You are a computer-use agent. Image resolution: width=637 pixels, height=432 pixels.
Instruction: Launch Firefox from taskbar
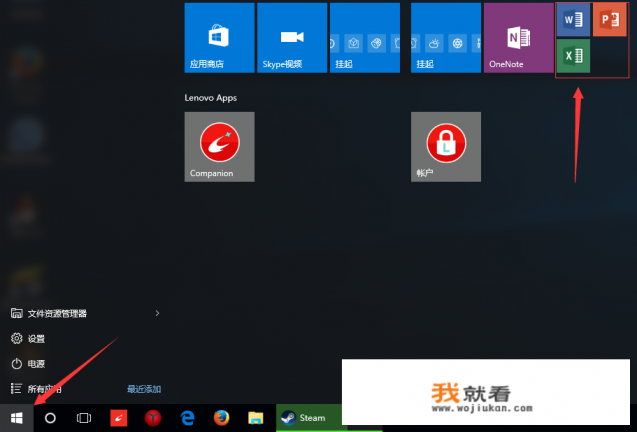pyautogui.click(x=221, y=418)
